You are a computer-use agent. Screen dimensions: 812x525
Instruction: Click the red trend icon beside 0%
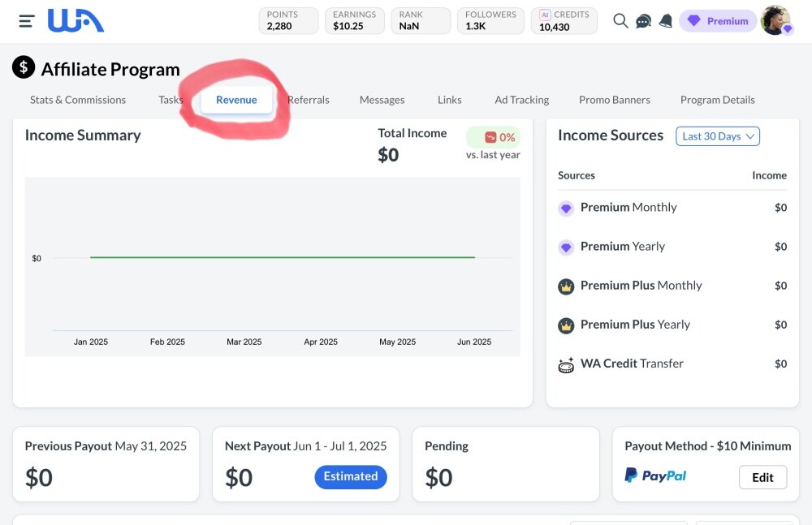click(490, 137)
